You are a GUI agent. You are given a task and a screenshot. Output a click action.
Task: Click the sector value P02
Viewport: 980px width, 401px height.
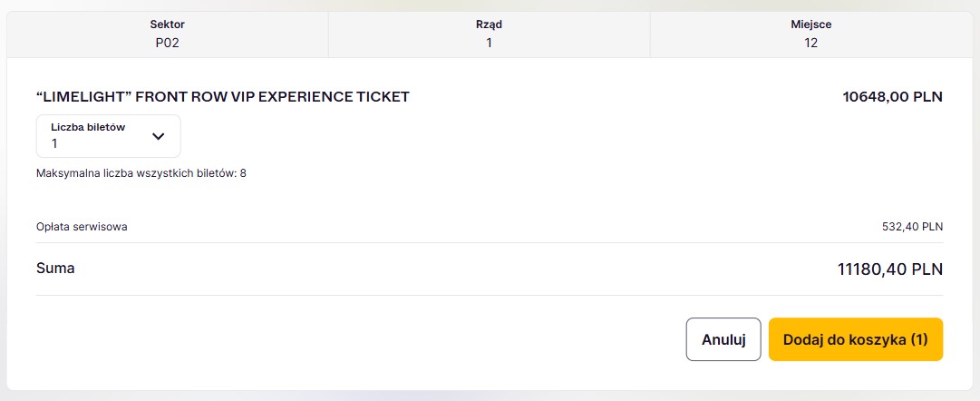click(x=167, y=43)
